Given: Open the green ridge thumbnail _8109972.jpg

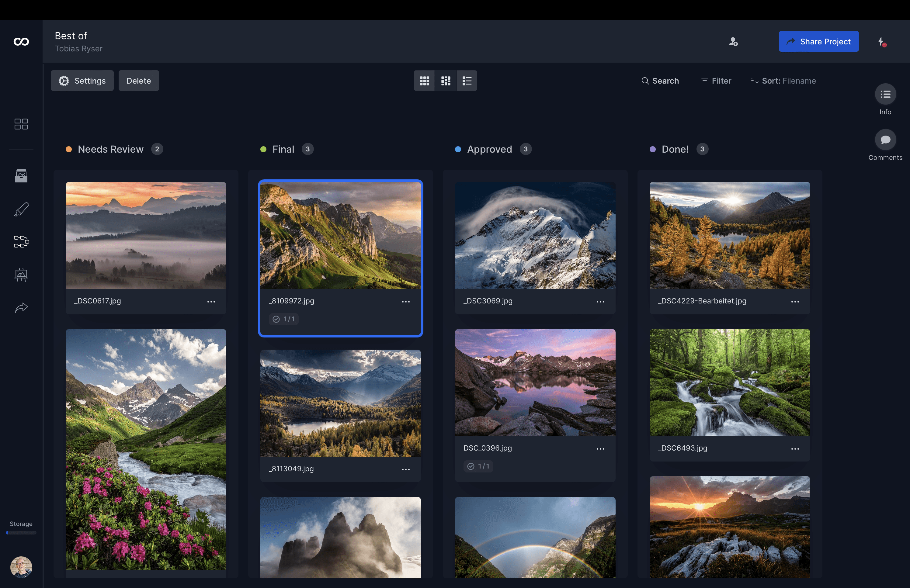Looking at the screenshot, I should pyautogui.click(x=341, y=235).
